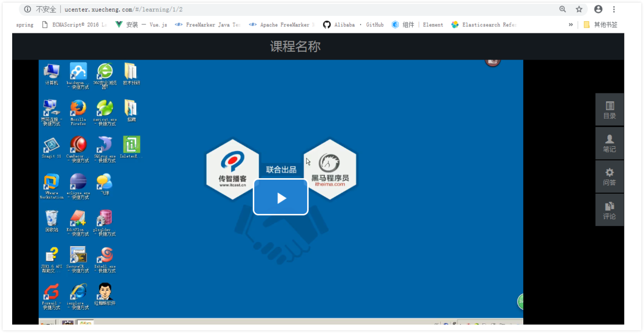644x333 pixels.
Task: Click the 飞球 chat icon in video
Action: coord(104,184)
